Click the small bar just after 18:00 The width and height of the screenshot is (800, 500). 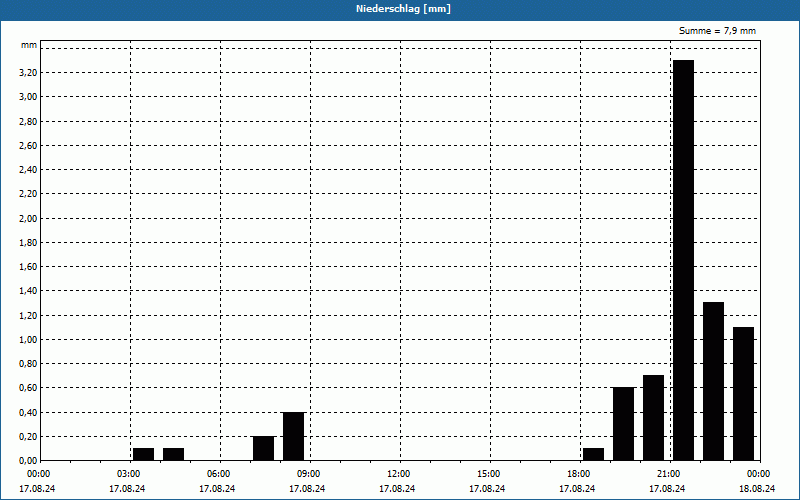coord(593,454)
